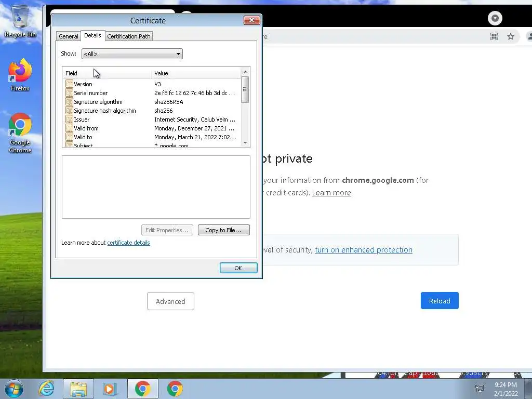Open the certificate details help link
Image resolution: width=532 pixels, height=399 pixels.
[129, 243]
